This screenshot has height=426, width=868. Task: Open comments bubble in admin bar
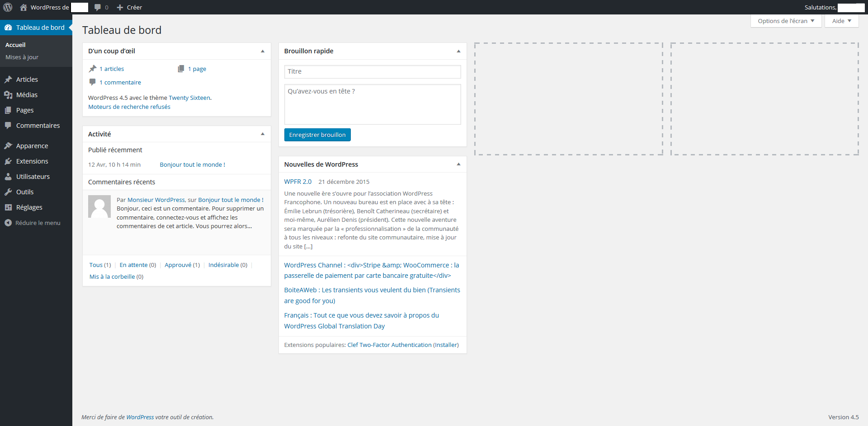pyautogui.click(x=98, y=7)
